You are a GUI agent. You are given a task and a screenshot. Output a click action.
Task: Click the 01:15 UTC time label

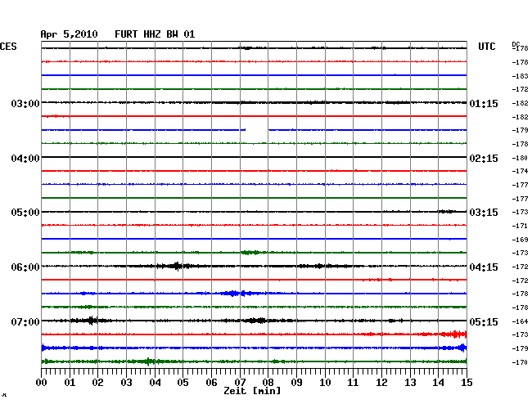tap(484, 104)
